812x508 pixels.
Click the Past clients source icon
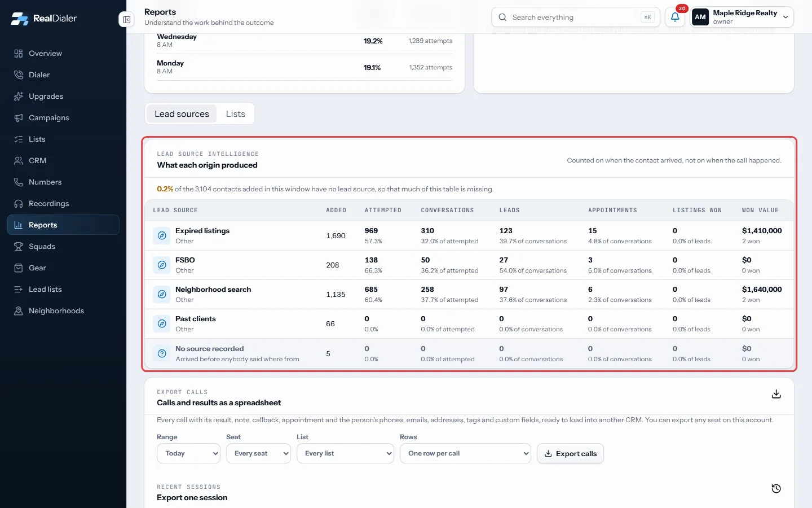(x=162, y=323)
